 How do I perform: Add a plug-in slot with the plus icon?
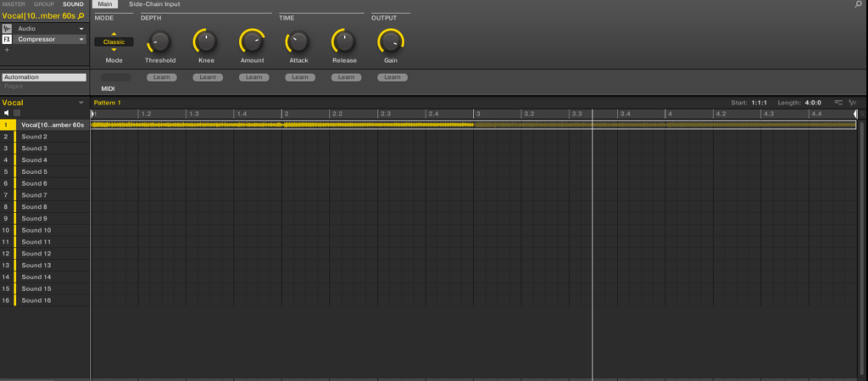point(7,50)
